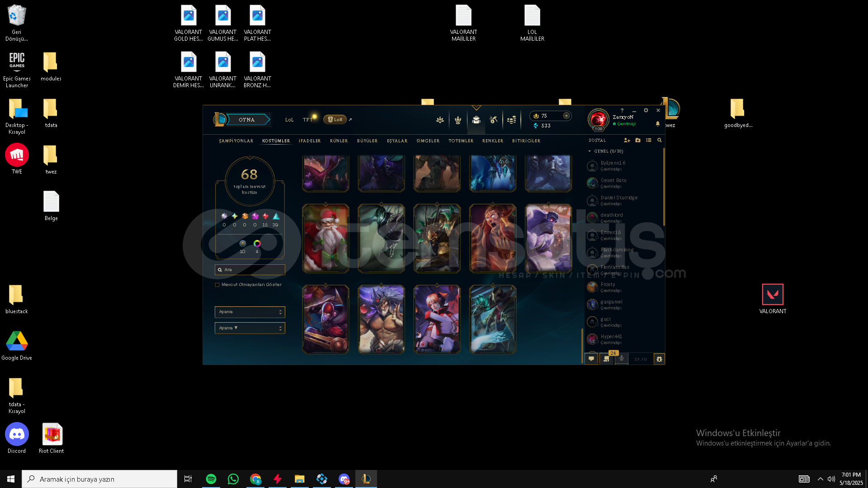
Task: Select LOL MAİLLER desktop file
Action: [x=532, y=23]
